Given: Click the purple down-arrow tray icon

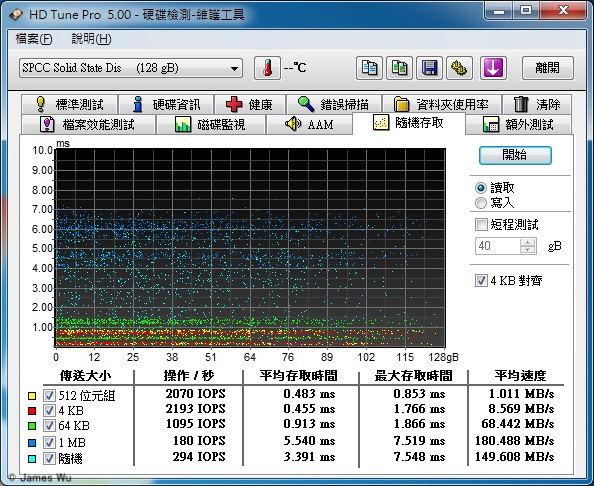Looking at the screenshot, I should [x=493, y=68].
